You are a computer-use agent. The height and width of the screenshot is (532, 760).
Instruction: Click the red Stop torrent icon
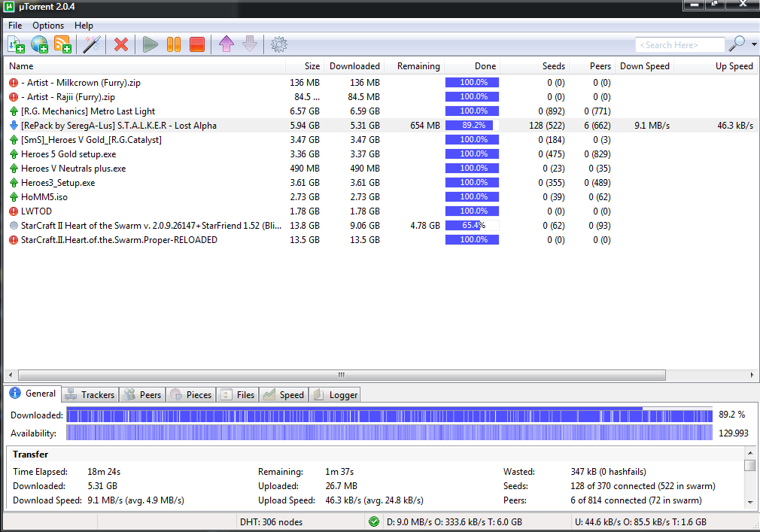click(197, 44)
